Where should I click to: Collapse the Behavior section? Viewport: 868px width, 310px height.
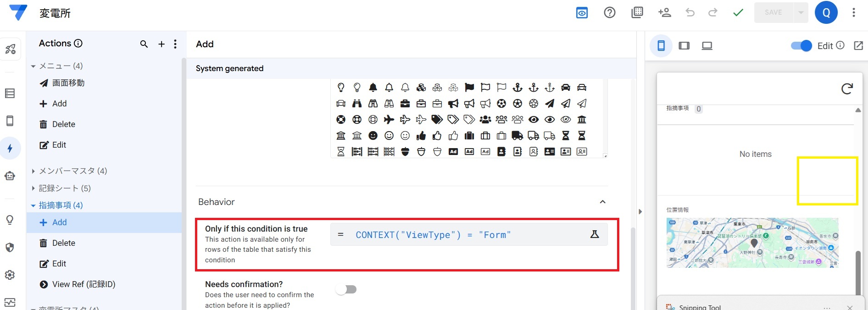(602, 202)
